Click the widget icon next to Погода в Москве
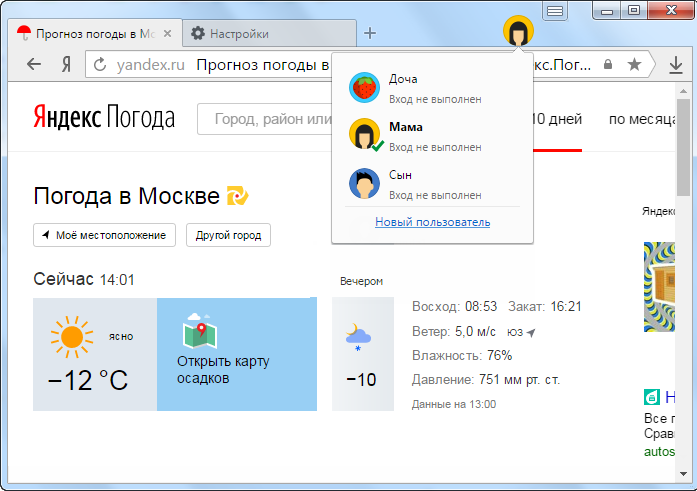The width and height of the screenshot is (697, 491). pos(237,196)
